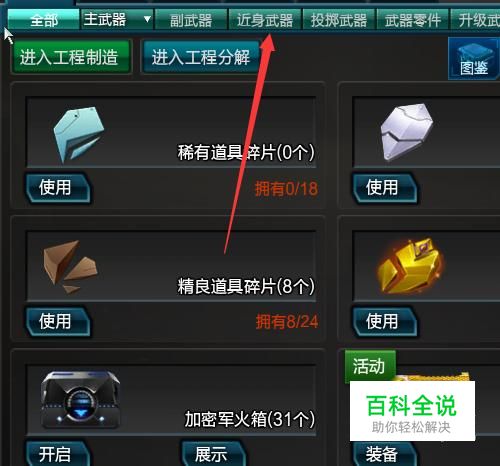
Task: Click the 进入工程分解 button
Action: [201, 57]
